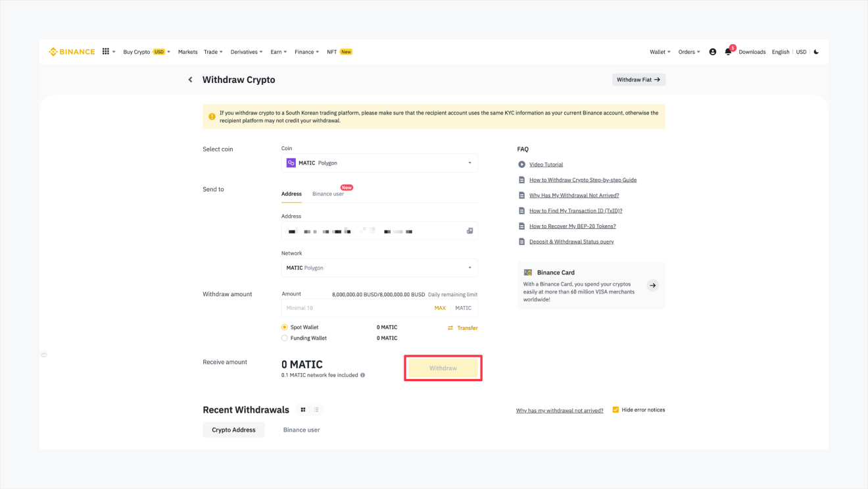Select Crypto Address tab in Recent Withdrawals
The width and height of the screenshot is (868, 489).
[x=233, y=430]
